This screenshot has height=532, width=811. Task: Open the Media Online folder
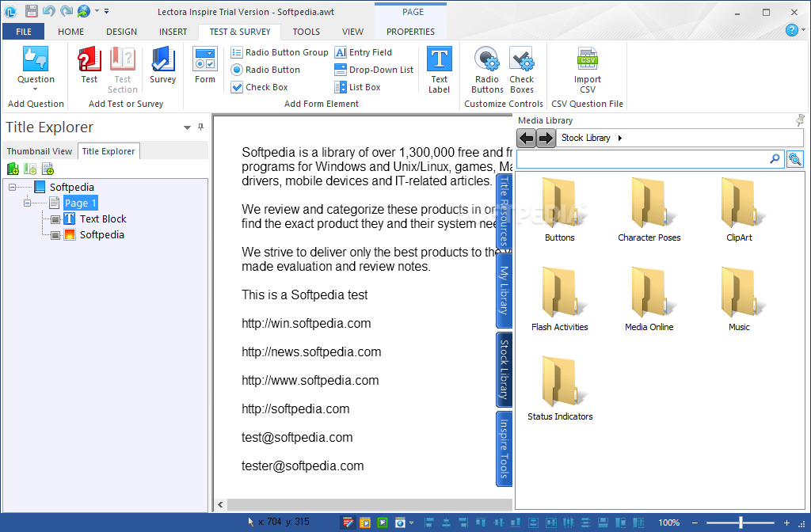pos(649,298)
